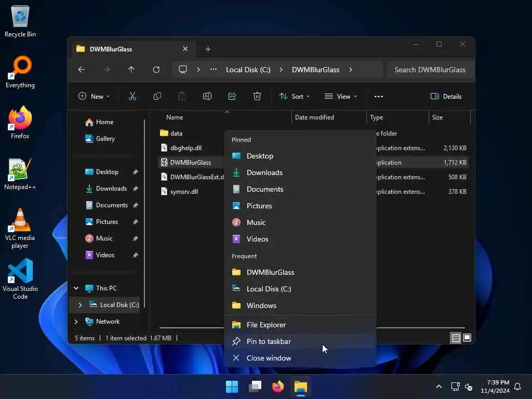Open Firefox desktop shortcut
532x399 pixels.
coord(20,123)
